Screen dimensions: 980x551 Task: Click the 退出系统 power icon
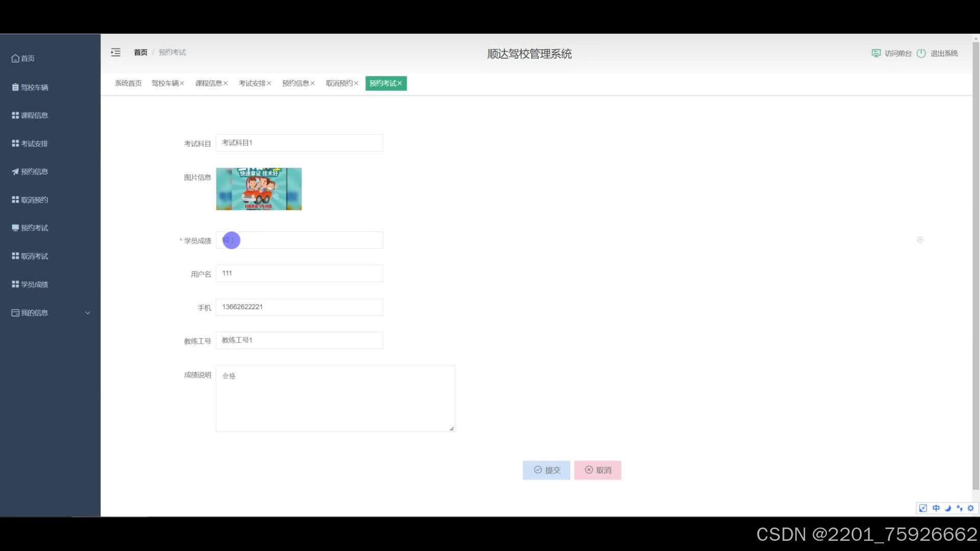pos(921,53)
